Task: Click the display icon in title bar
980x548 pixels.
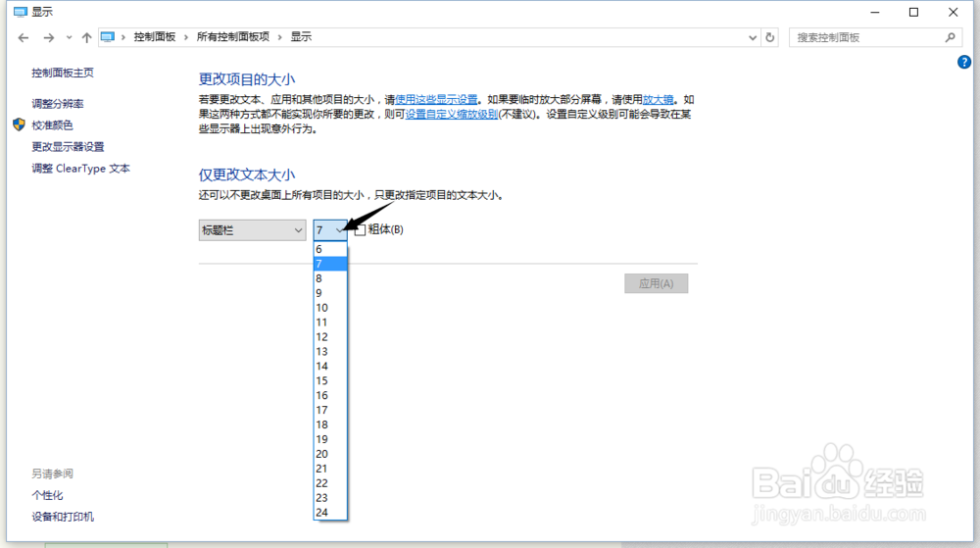Action: [x=20, y=12]
